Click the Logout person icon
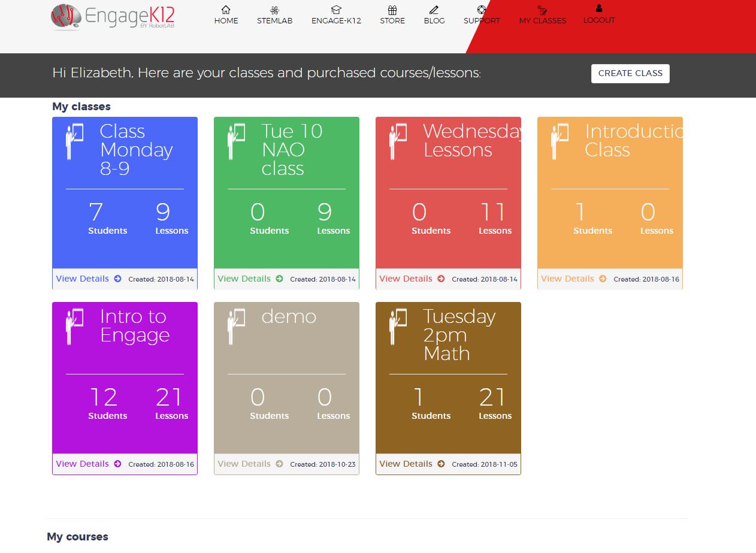Image resolution: width=756 pixels, height=553 pixels. [x=599, y=8]
